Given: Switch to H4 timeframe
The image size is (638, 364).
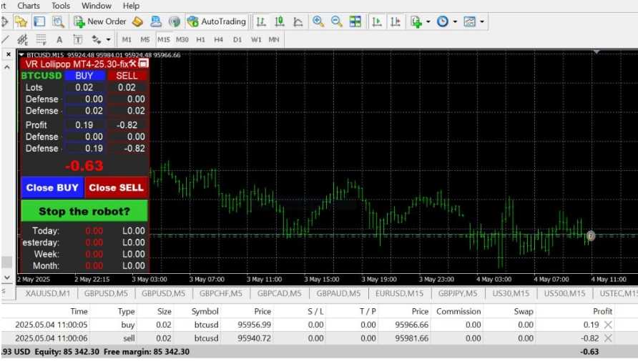Looking at the screenshot, I should (x=218, y=39).
